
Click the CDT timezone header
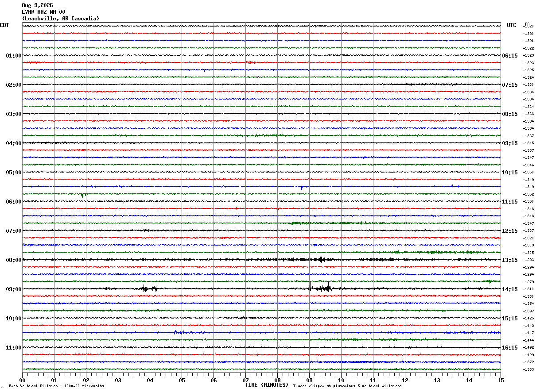(4, 25)
